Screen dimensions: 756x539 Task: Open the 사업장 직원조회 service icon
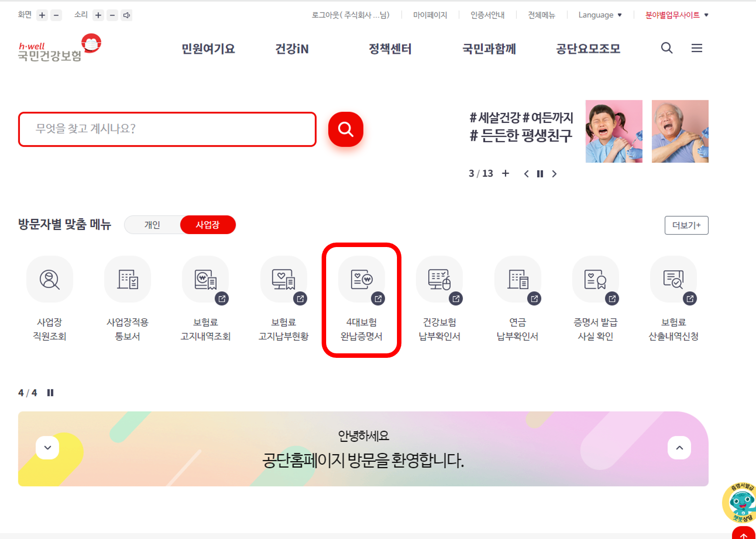point(49,279)
